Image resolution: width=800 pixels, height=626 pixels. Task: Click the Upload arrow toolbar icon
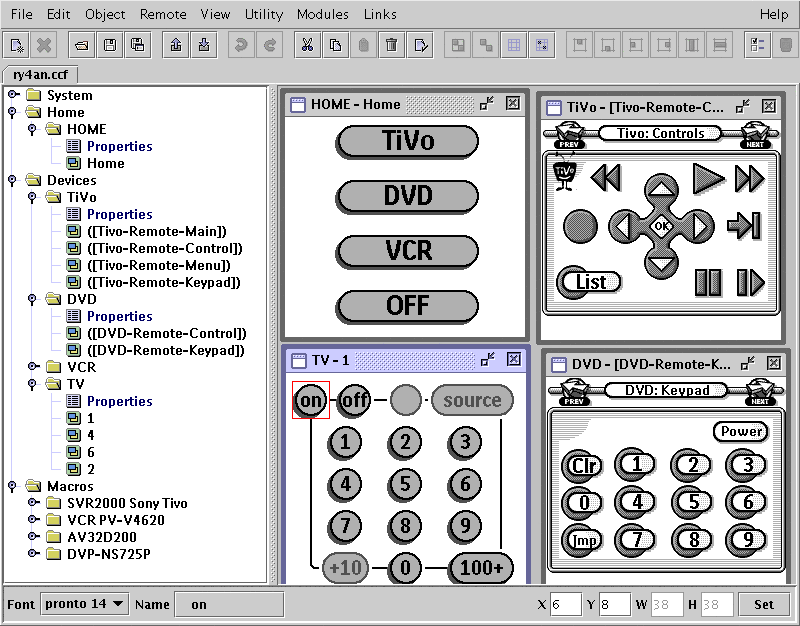176,45
